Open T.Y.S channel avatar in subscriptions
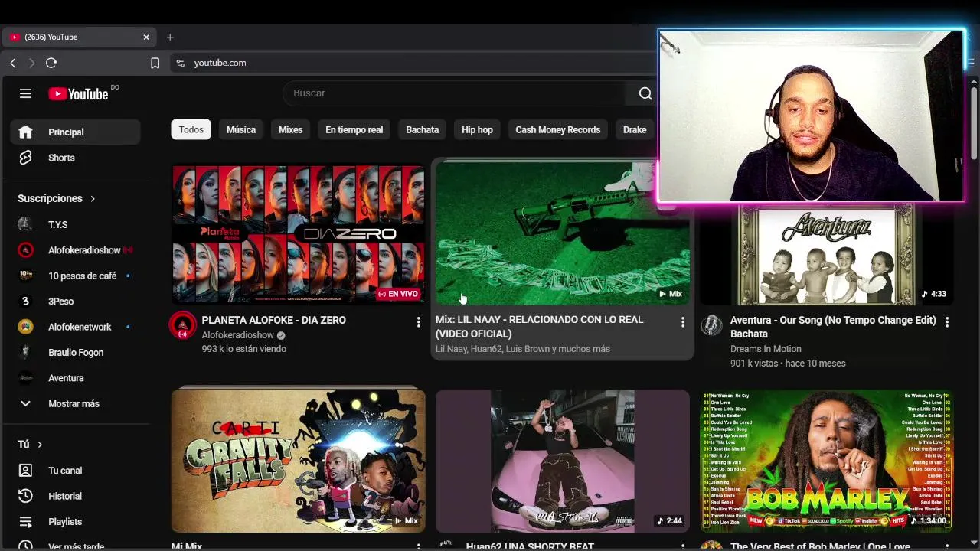This screenshot has width=980, height=551. tap(25, 224)
